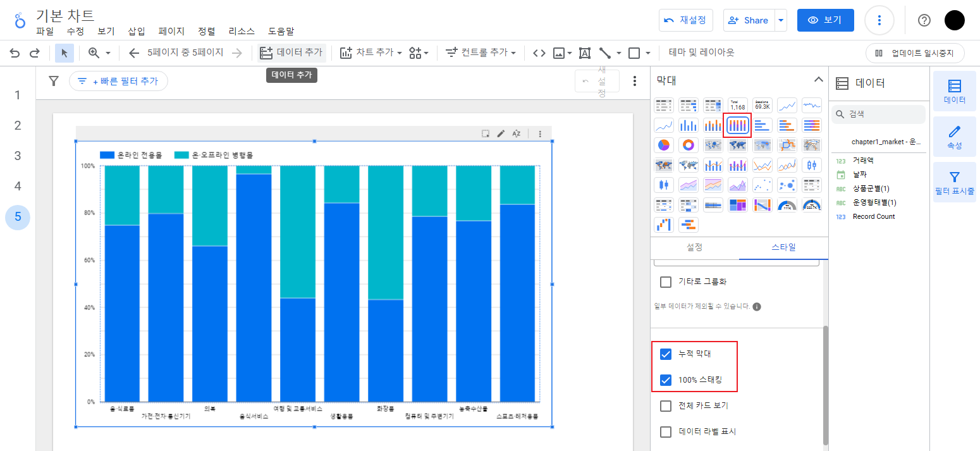Click 빠른 필터 추가 button
The image size is (980, 451).
coord(118,81)
